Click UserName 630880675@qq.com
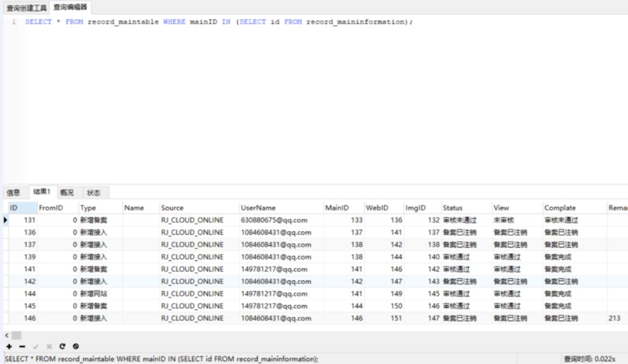 (274, 220)
